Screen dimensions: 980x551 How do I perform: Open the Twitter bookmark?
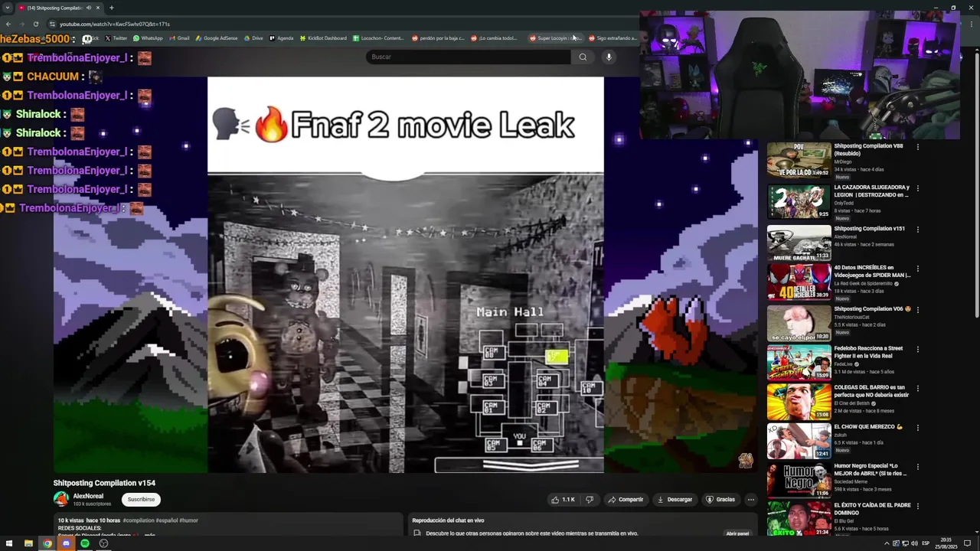coord(116,38)
